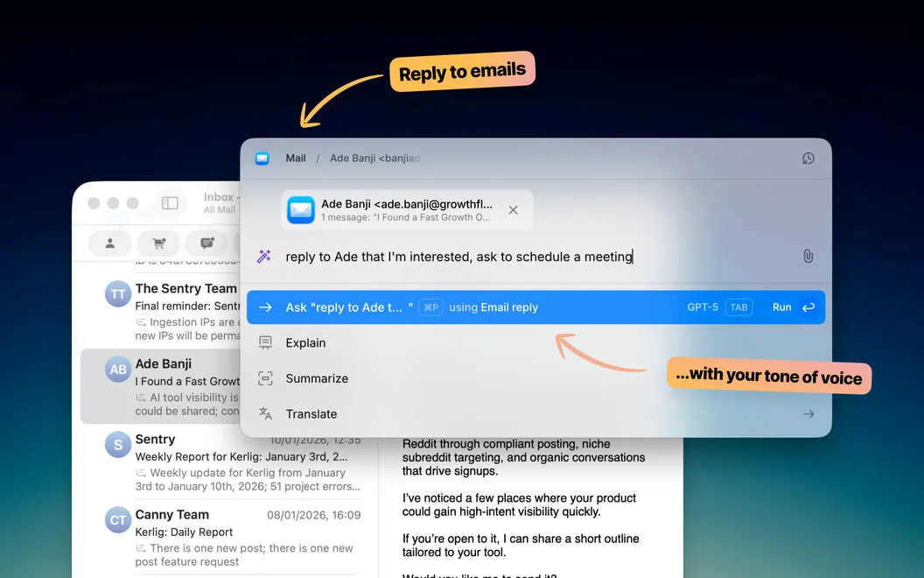Click the attached Mail envelope icon in chip

[300, 210]
